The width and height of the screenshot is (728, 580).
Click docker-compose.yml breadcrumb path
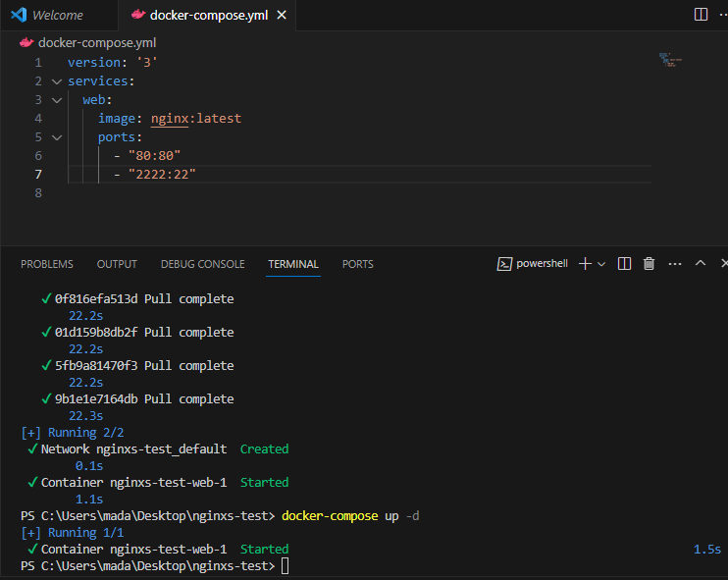(x=97, y=43)
